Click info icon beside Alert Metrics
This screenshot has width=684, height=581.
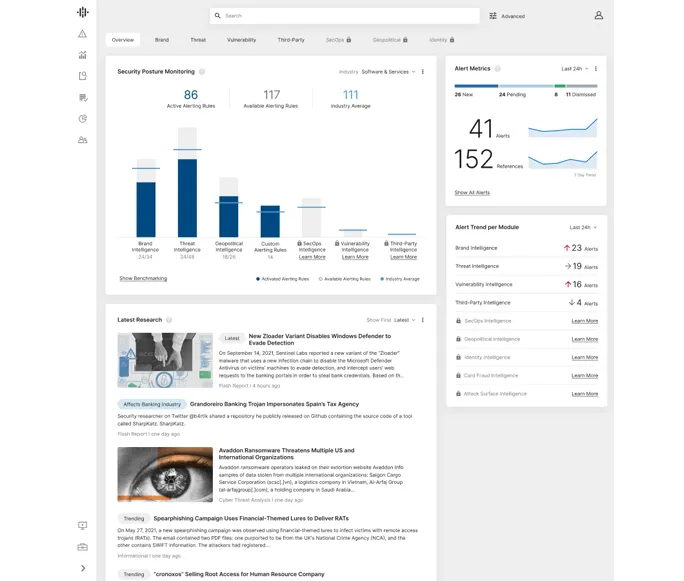[x=498, y=68]
